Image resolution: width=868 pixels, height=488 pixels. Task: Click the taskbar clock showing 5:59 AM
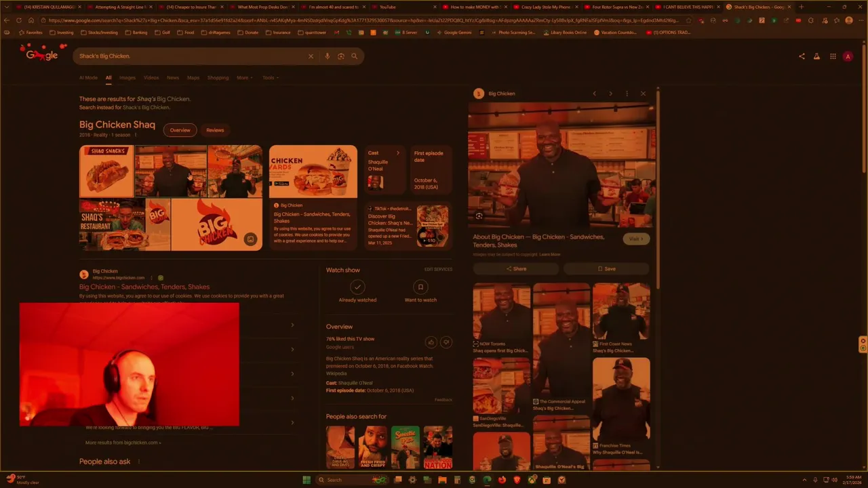[x=852, y=480]
